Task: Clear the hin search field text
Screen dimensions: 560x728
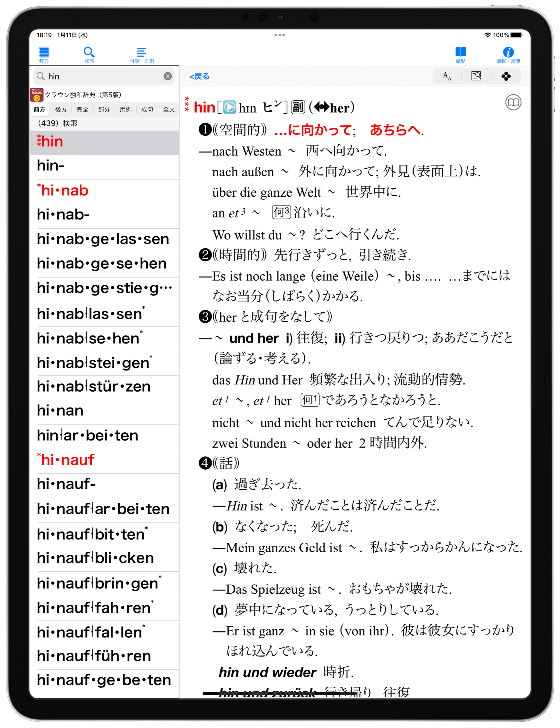Action: (x=167, y=76)
